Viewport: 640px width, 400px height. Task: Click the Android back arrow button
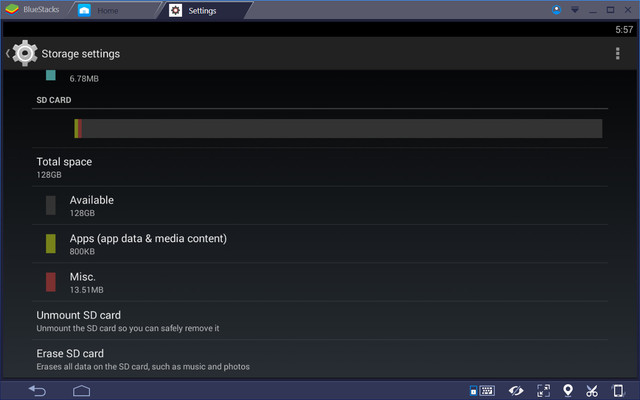coord(37,391)
